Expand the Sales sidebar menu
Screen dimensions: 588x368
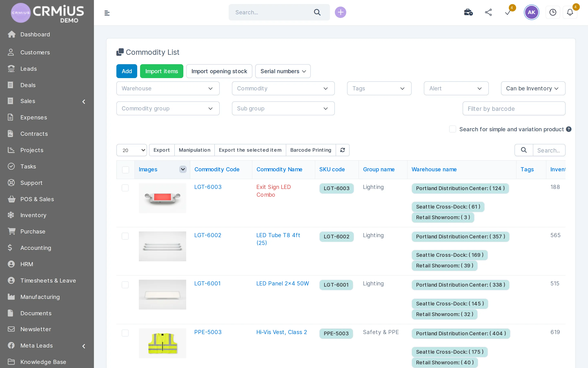click(x=47, y=101)
